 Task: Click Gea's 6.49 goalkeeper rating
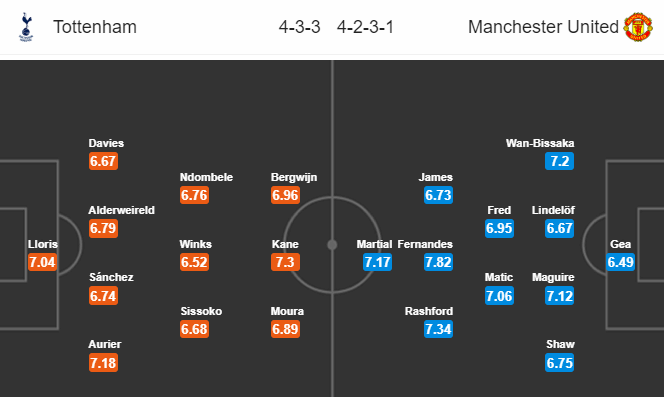click(x=620, y=262)
